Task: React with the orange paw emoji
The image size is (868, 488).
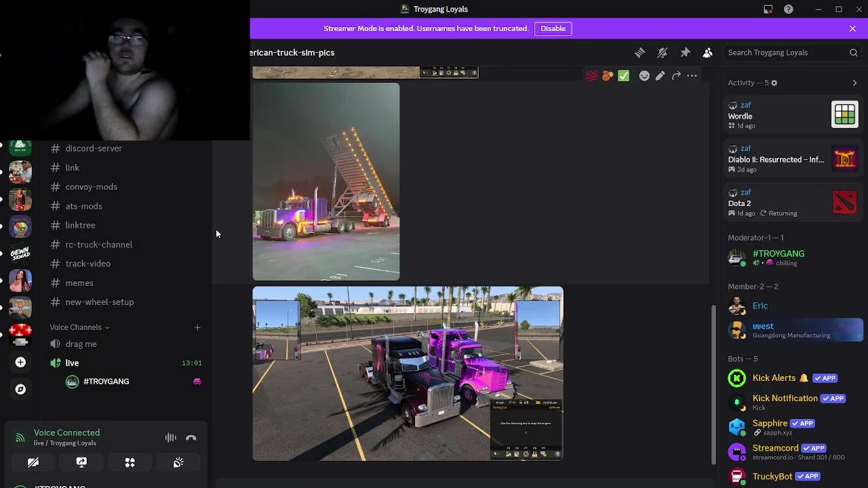Action: (x=608, y=76)
